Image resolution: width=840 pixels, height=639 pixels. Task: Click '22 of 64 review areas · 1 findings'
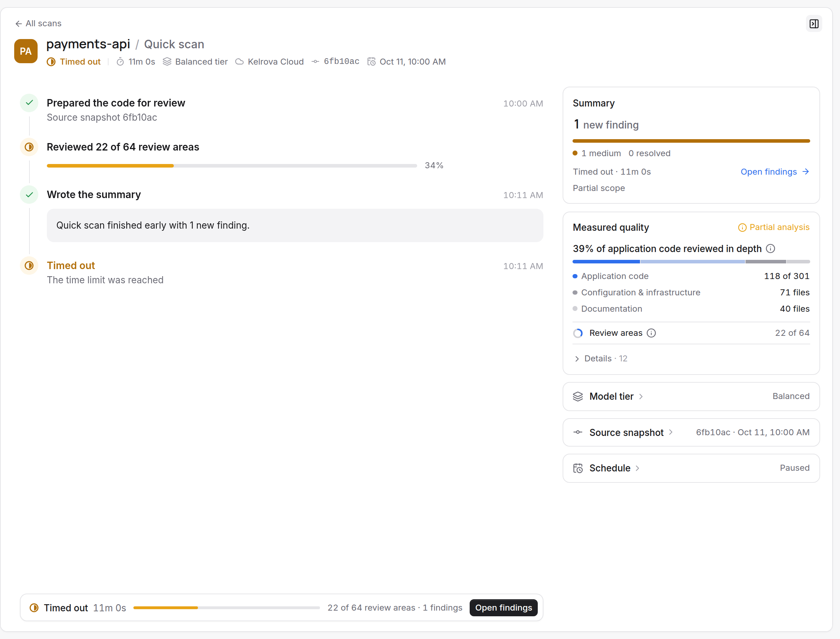tap(395, 608)
